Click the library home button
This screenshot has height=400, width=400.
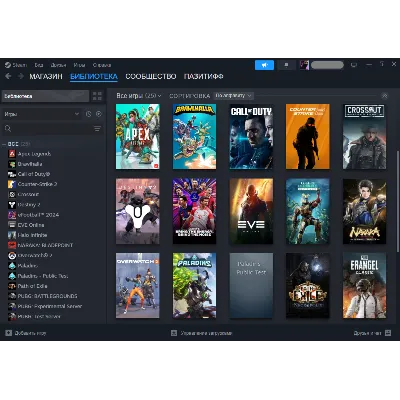coord(45,96)
